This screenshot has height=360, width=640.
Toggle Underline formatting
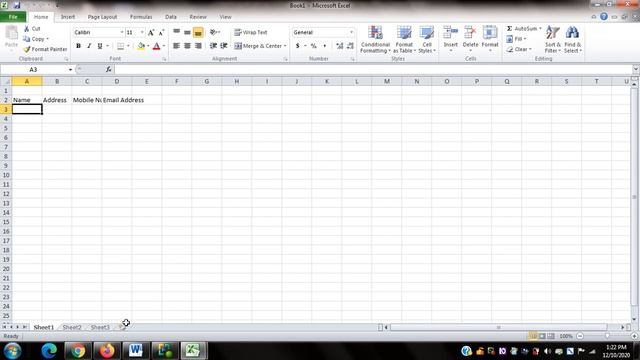(100, 46)
